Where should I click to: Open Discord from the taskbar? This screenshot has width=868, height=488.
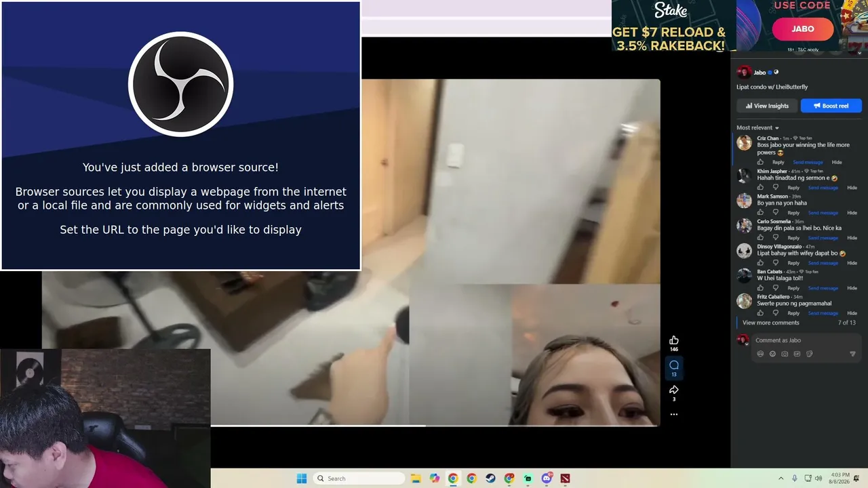[x=547, y=479]
